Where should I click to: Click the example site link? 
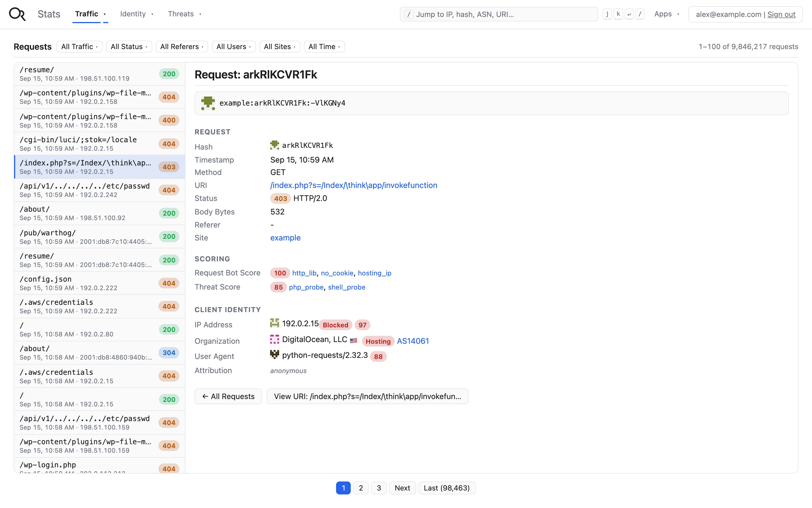285,238
